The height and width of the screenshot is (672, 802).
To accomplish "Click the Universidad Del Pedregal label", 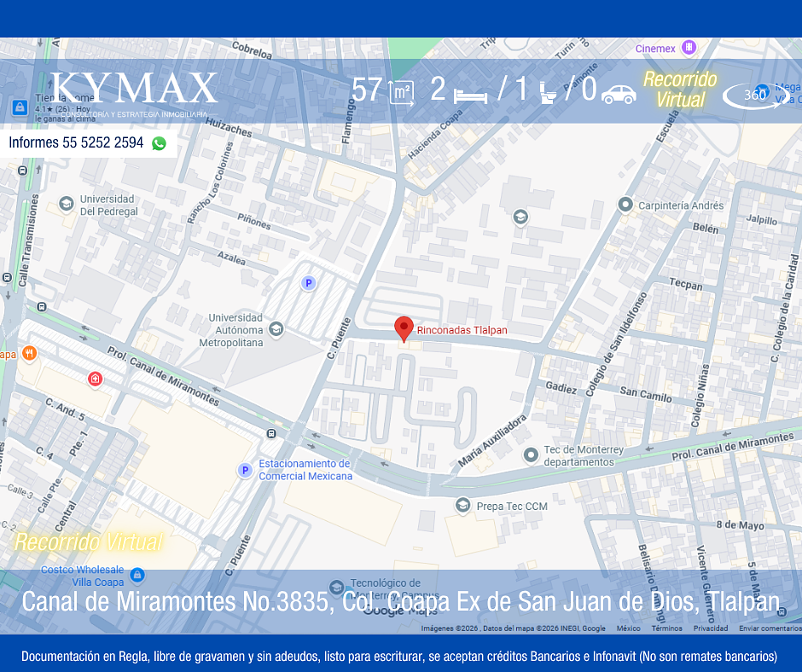I will click(109, 205).
